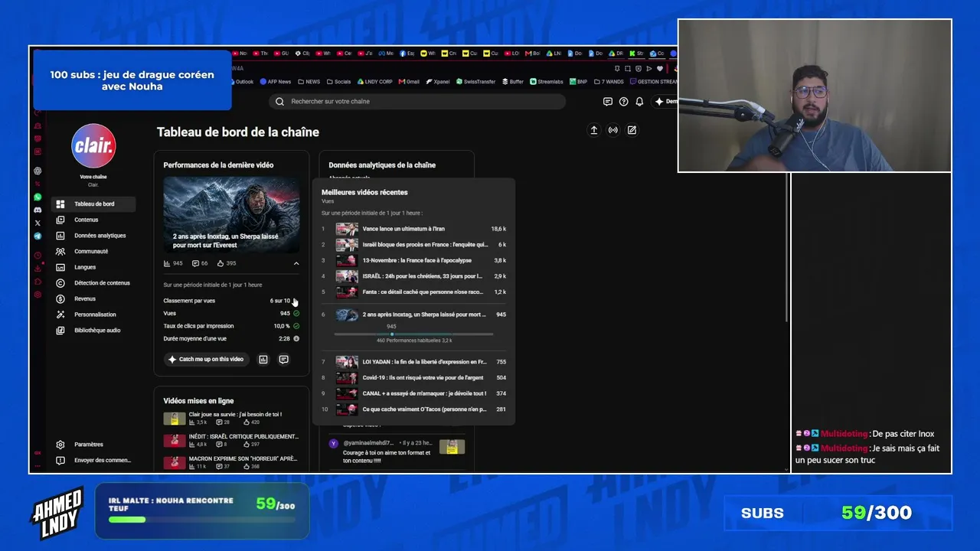This screenshot has height=551, width=980.
Task: Open the Gmail bookmark
Action: coord(409,82)
